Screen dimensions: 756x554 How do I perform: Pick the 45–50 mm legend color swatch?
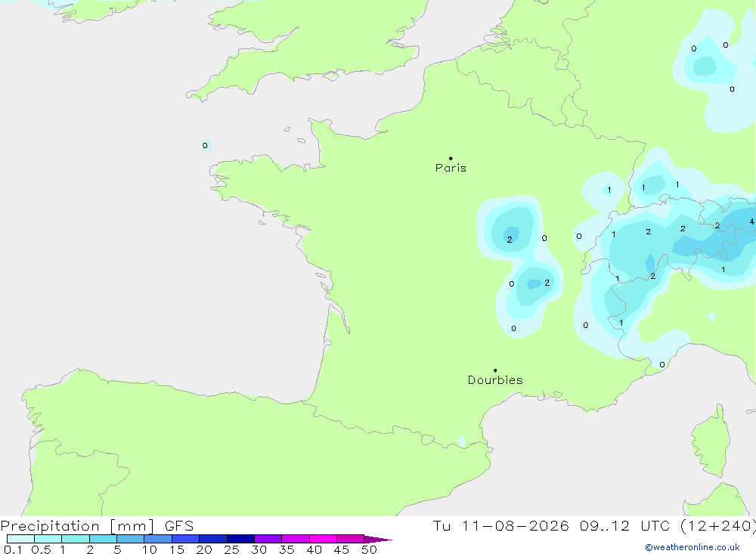pyautogui.click(x=351, y=539)
